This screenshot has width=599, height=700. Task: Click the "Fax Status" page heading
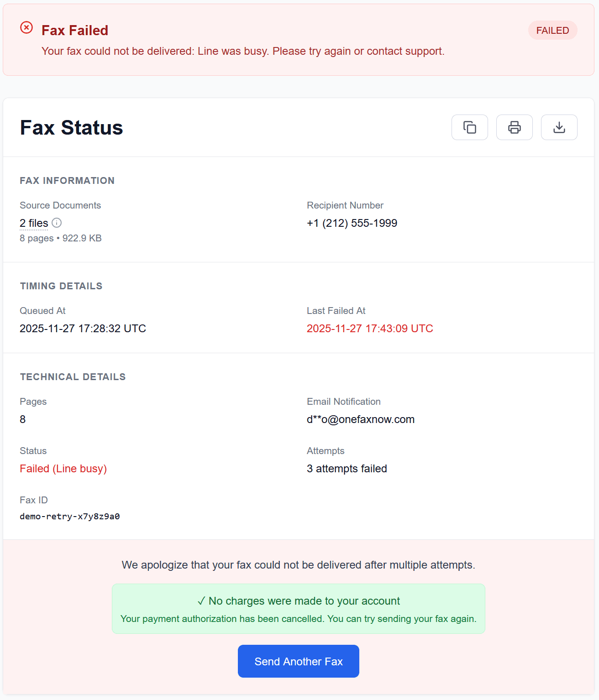pyautogui.click(x=71, y=128)
